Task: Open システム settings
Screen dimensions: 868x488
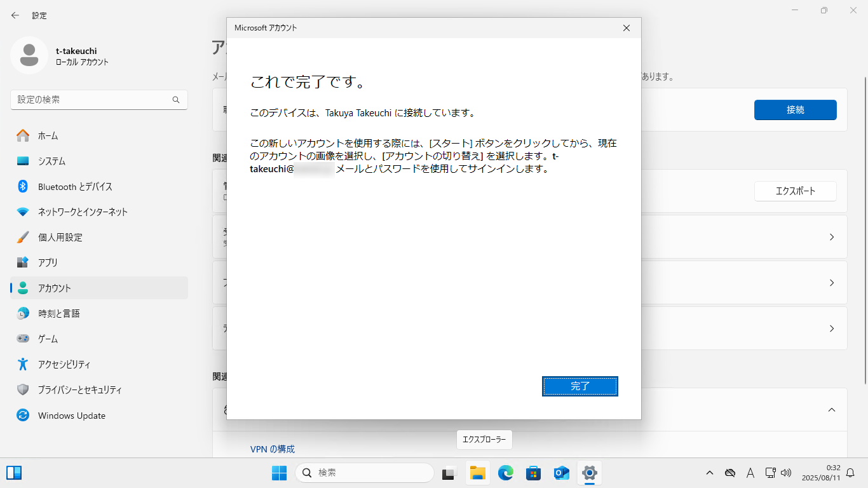Action: [99, 161]
